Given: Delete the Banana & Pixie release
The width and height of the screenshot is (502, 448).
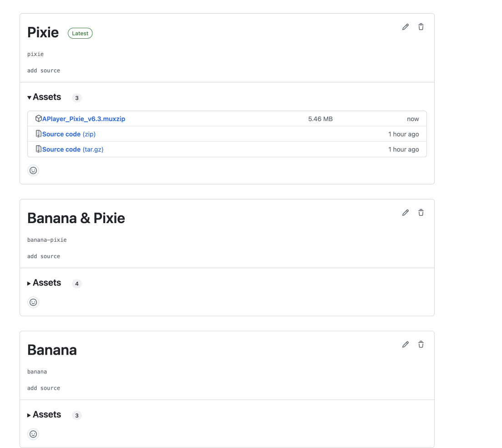Looking at the screenshot, I should tap(421, 213).
